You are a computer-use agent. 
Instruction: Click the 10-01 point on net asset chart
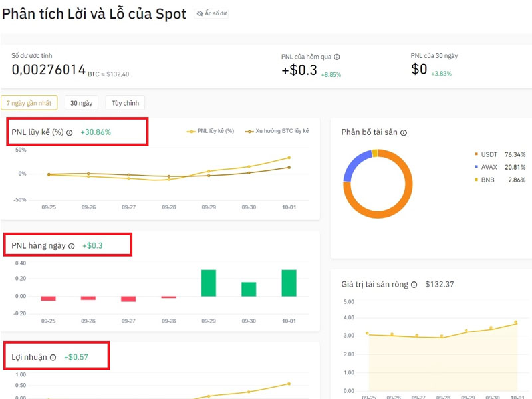516,322
